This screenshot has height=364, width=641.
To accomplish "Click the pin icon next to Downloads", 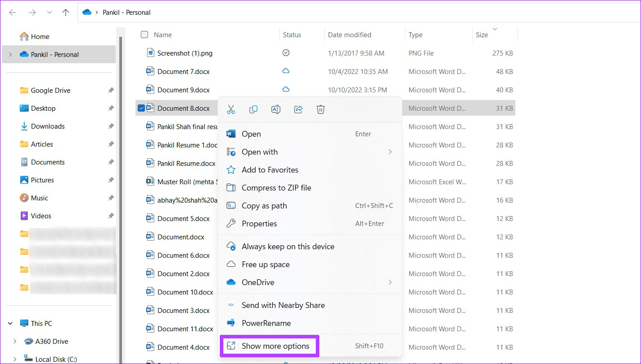I will pos(111,126).
